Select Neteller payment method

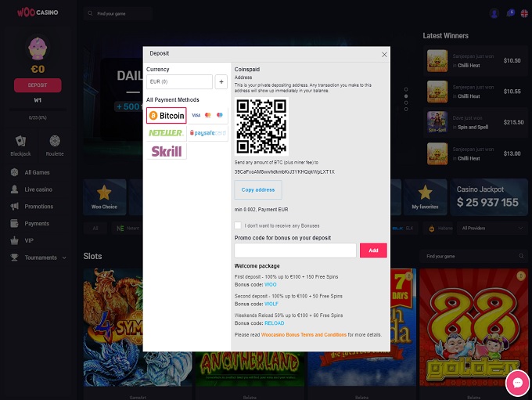166,133
